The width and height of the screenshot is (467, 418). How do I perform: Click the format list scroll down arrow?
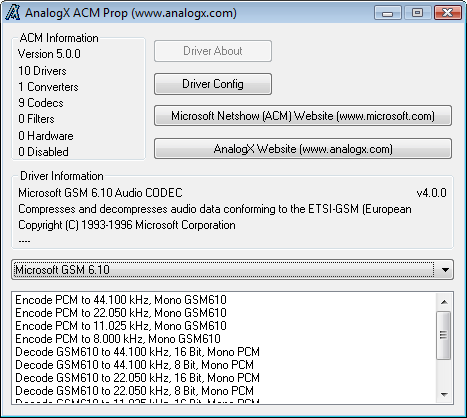point(444,394)
